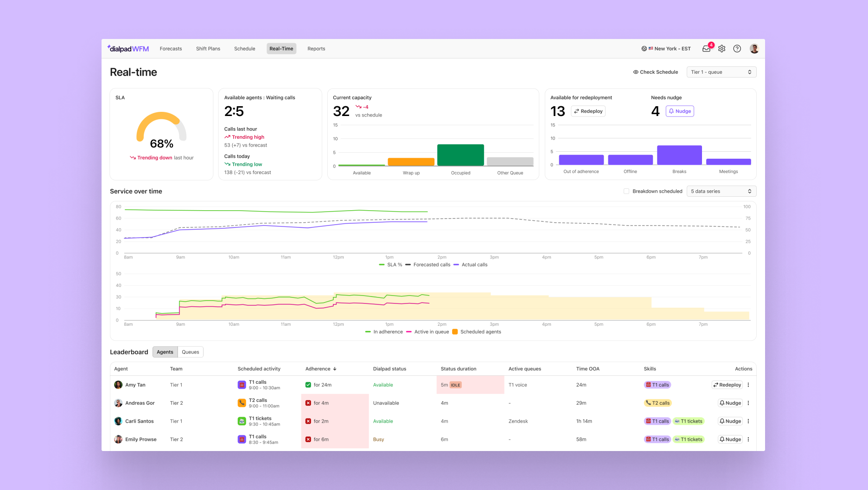868x490 pixels.
Task: Open the inbox with 4 notifications
Action: click(706, 48)
